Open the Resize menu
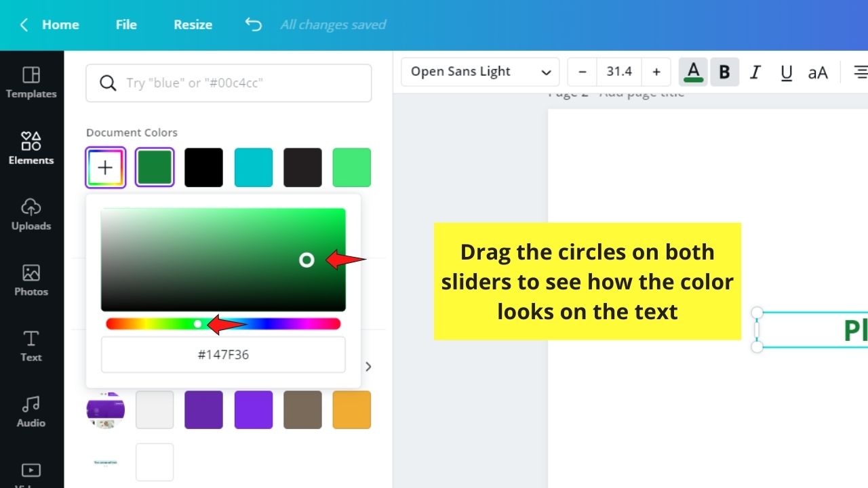 (x=192, y=24)
